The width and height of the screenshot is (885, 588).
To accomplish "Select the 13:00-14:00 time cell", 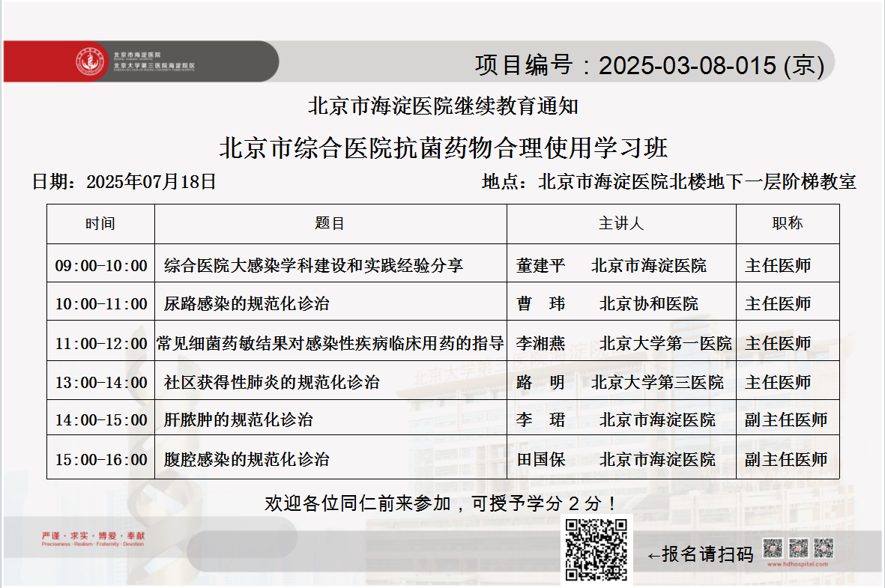I will [101, 383].
